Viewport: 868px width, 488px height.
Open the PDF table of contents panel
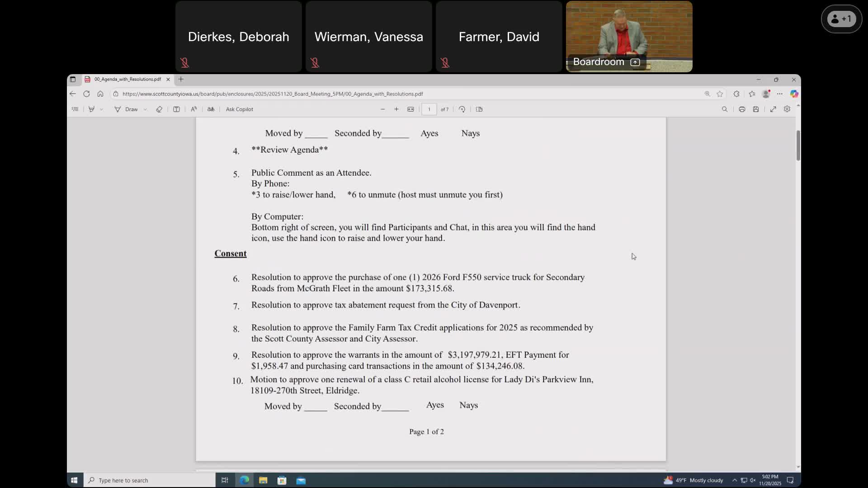pos(75,109)
